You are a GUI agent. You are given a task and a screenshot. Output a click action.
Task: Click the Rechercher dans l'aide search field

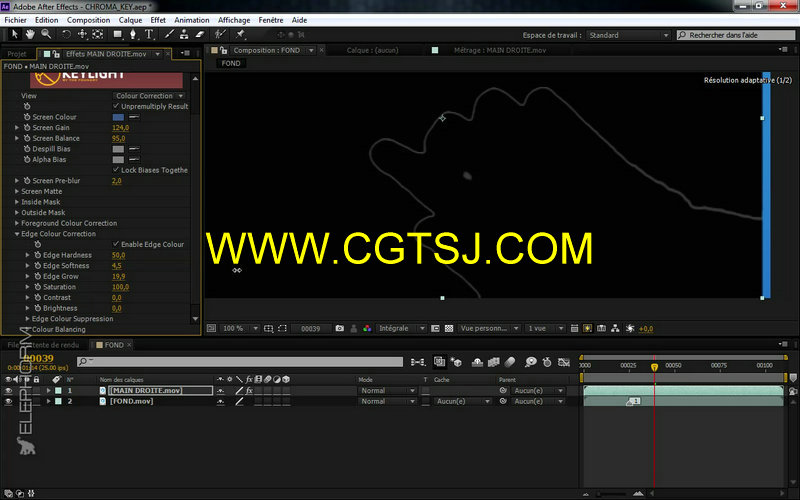tap(736, 35)
